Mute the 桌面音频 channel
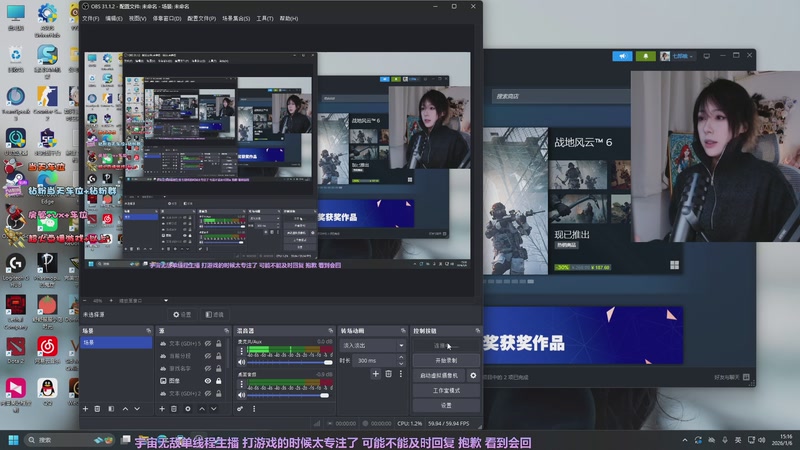The width and height of the screenshot is (800, 450). click(241, 395)
